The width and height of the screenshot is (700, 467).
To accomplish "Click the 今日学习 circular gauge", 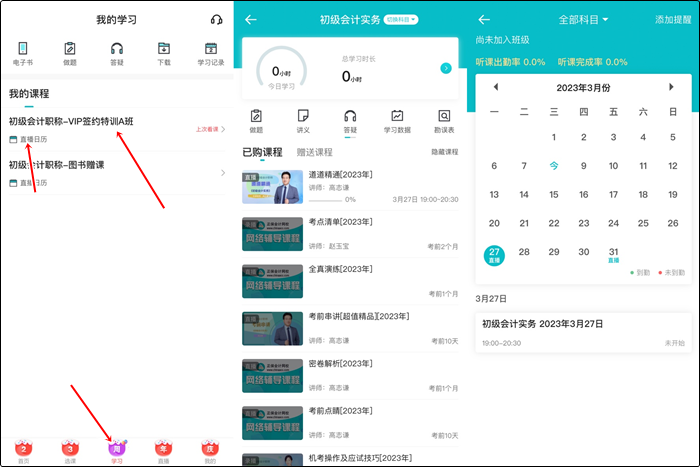I will tap(281, 69).
